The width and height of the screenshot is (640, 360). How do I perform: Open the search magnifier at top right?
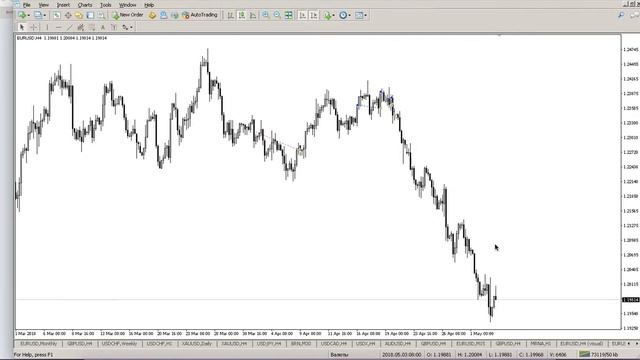coord(621,15)
